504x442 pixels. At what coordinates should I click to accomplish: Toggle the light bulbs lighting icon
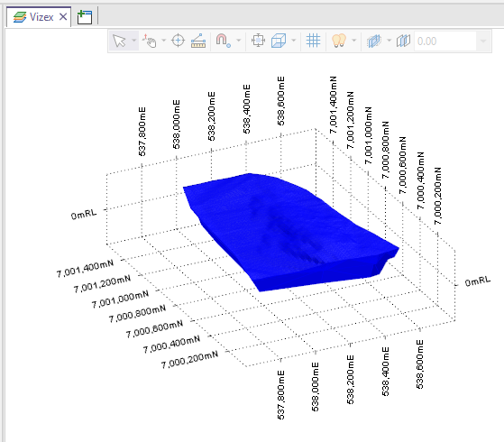pos(339,41)
